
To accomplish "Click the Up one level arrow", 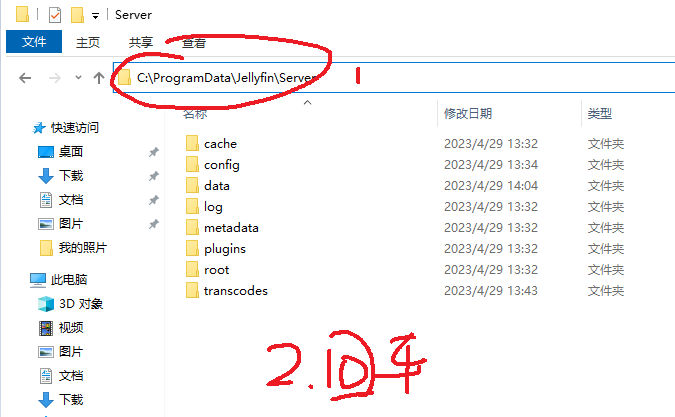I will [99, 78].
